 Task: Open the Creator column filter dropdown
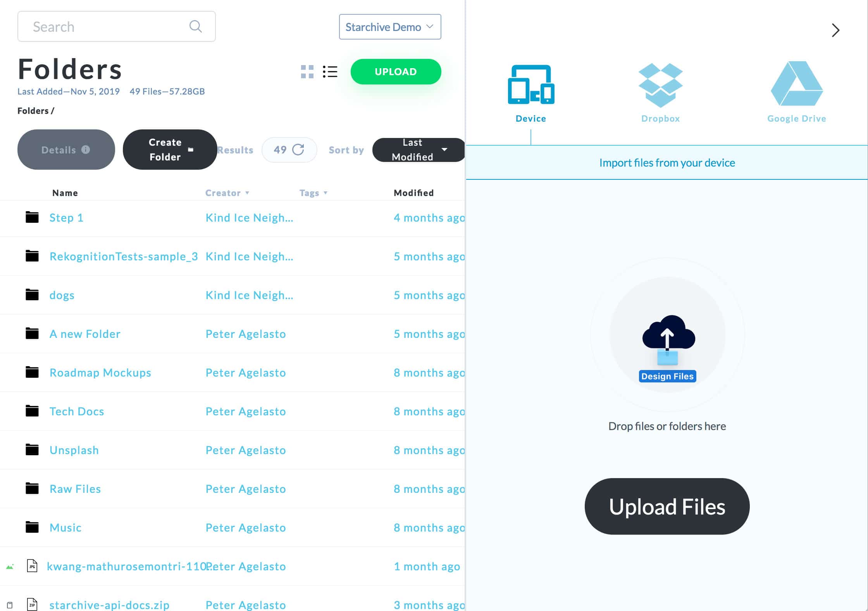click(x=247, y=193)
